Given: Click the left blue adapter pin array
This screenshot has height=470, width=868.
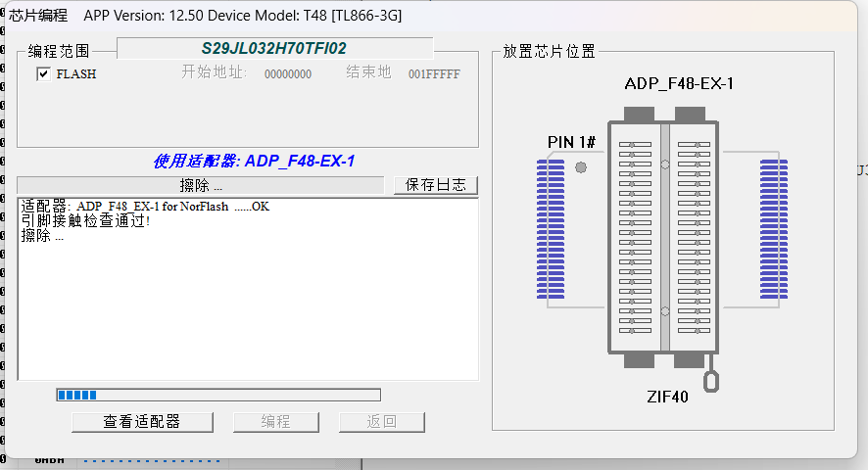Looking at the screenshot, I should (551, 229).
